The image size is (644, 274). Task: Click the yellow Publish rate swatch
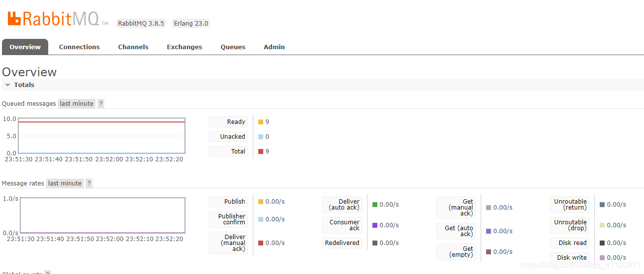click(261, 202)
